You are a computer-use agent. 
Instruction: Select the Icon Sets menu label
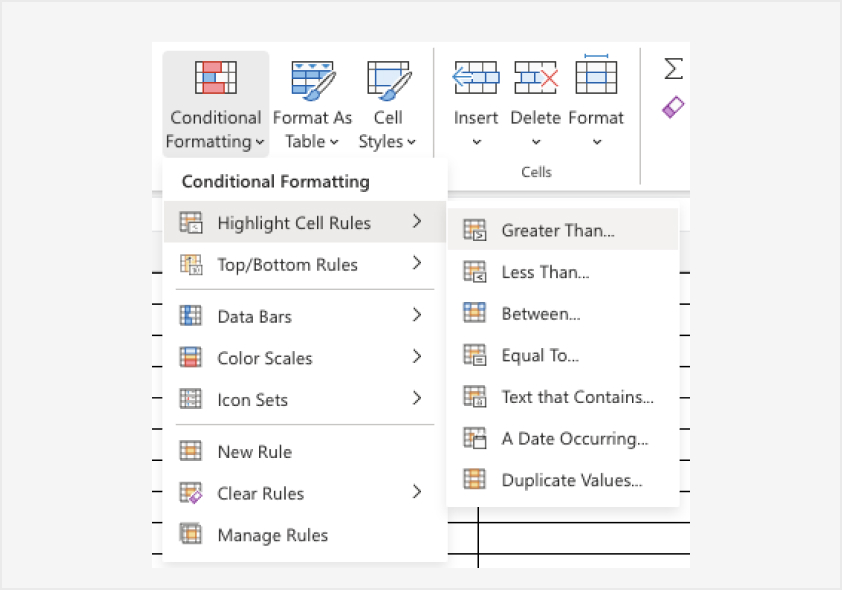tap(252, 400)
